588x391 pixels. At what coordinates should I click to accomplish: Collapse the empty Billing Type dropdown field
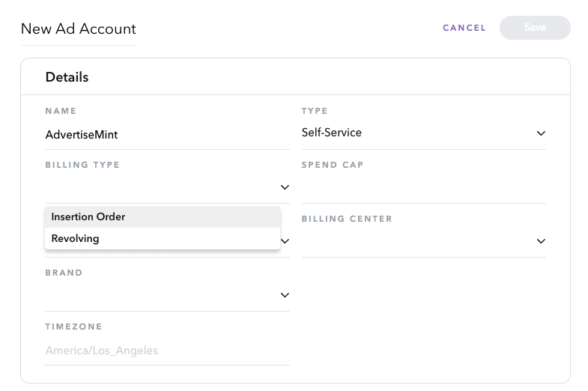pyautogui.click(x=167, y=187)
